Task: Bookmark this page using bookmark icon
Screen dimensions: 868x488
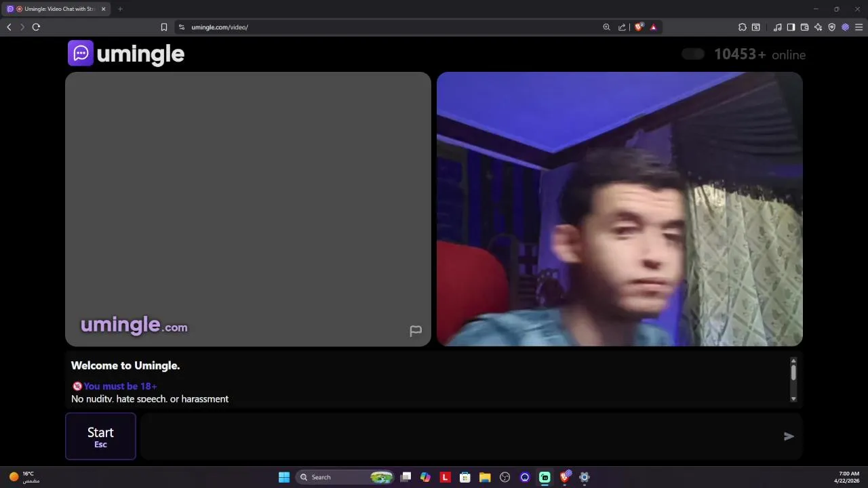Action: pyautogui.click(x=164, y=27)
